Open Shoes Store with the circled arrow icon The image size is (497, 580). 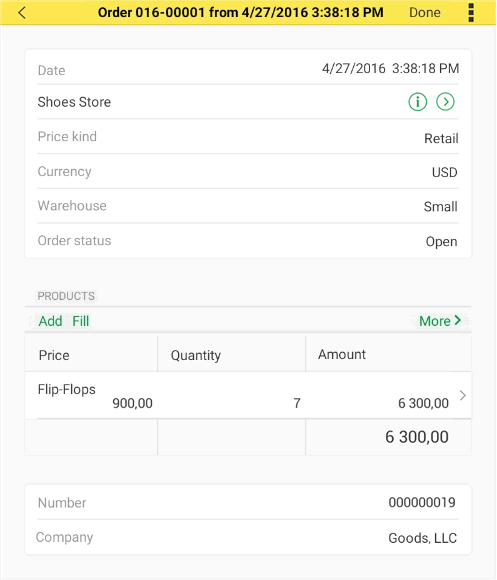(445, 101)
